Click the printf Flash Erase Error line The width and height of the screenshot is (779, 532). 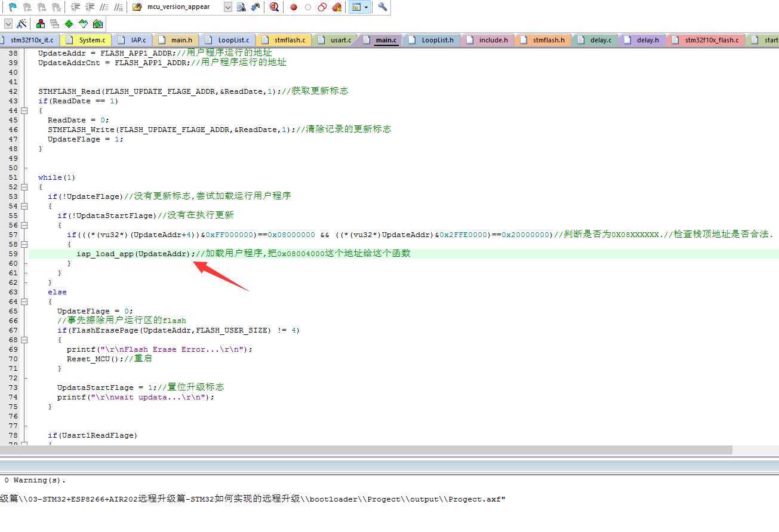160,349
